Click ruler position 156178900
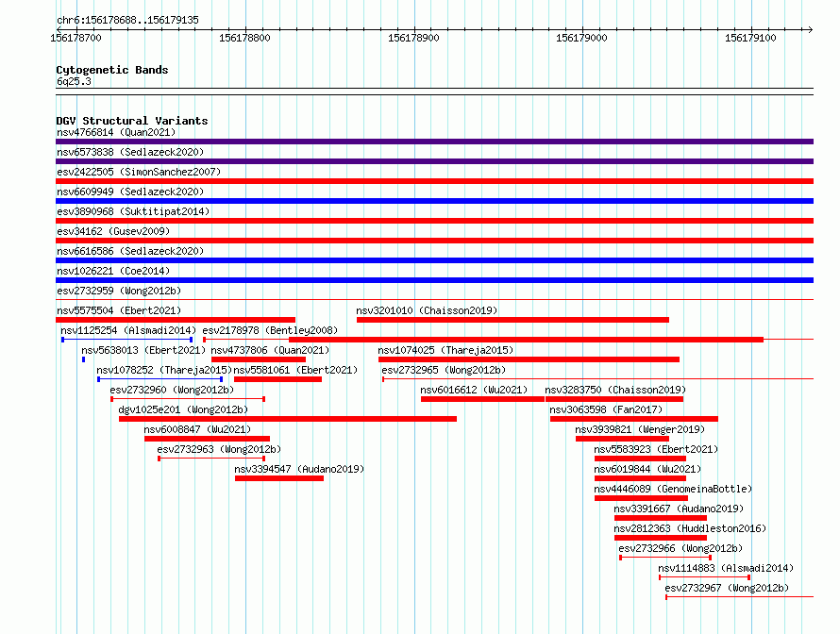The height and width of the screenshot is (634, 840). coord(413,38)
